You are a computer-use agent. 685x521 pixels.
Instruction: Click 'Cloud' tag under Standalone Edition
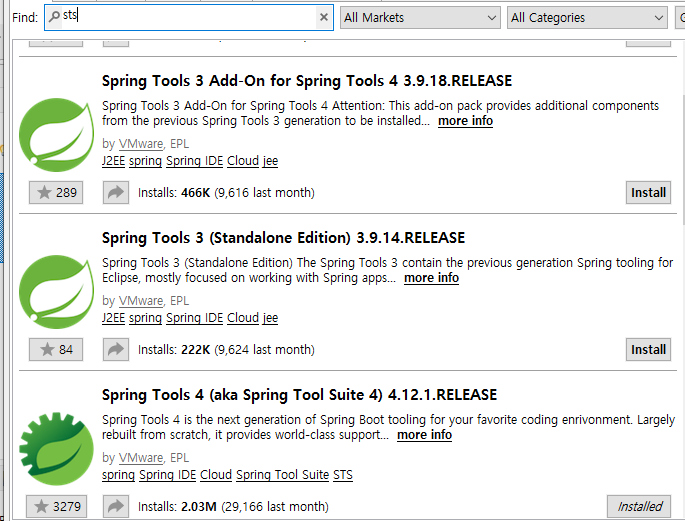pos(243,317)
